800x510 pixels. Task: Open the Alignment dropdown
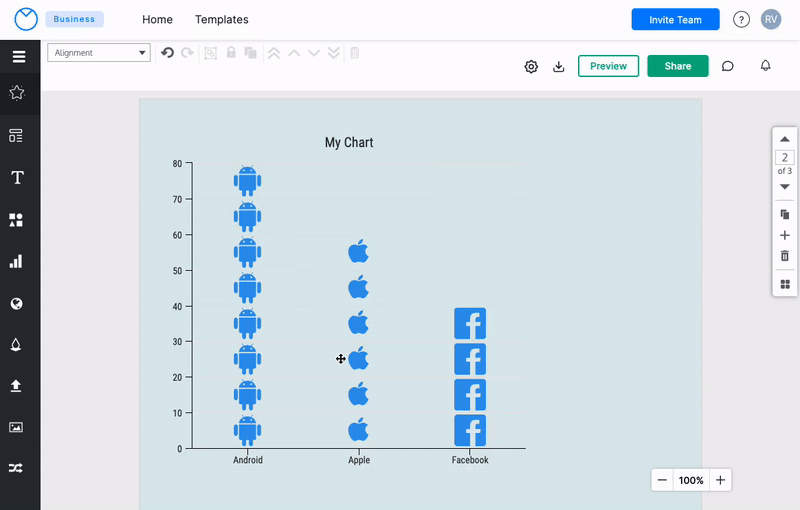click(x=99, y=53)
